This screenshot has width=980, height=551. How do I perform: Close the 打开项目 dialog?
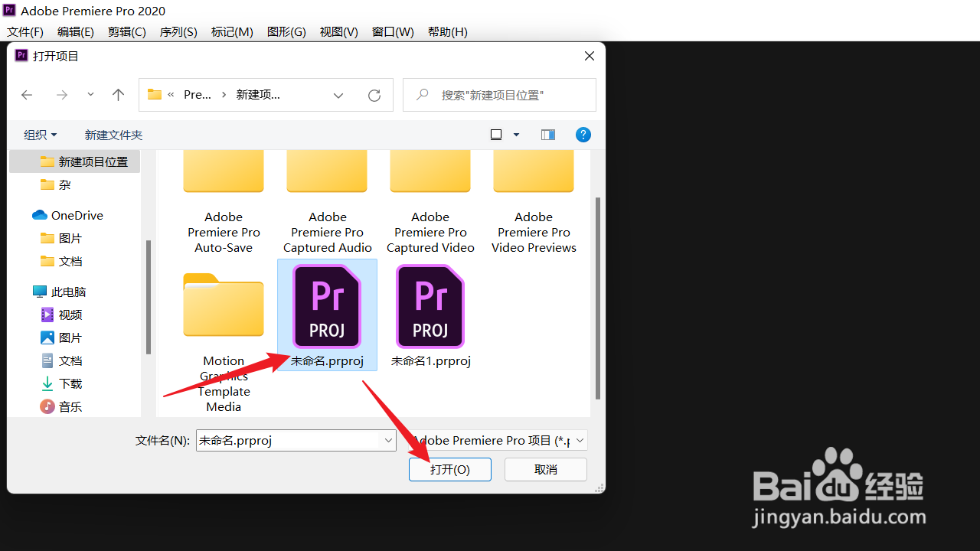coord(589,56)
